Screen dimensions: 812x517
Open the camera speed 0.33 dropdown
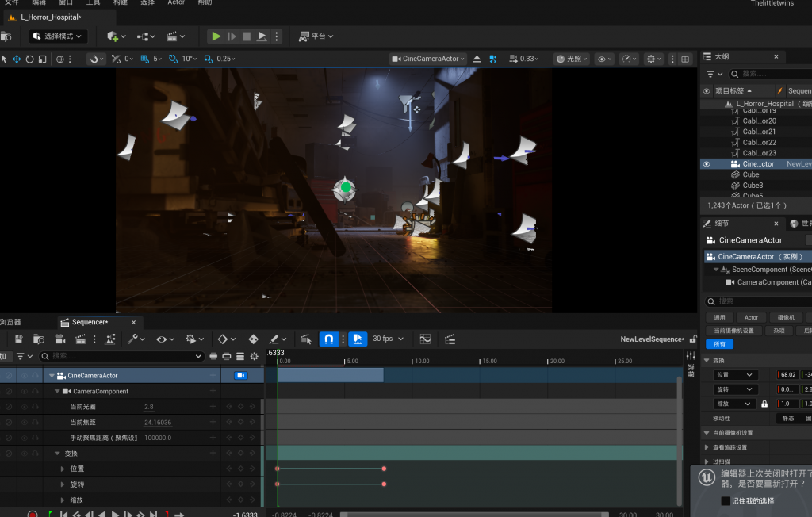coord(523,59)
